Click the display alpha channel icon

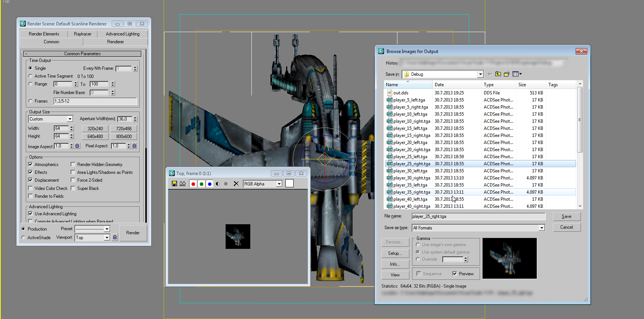click(x=218, y=184)
